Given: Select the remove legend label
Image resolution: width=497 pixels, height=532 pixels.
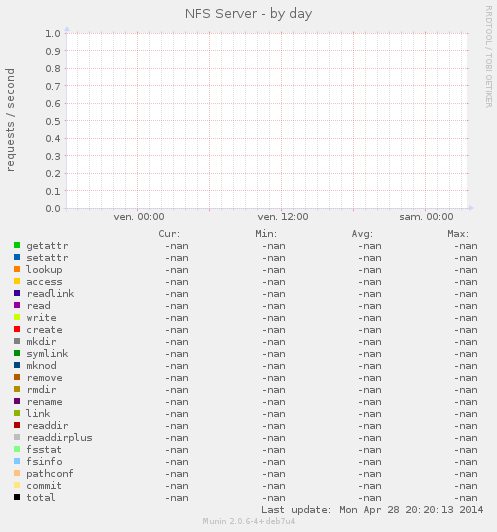Looking at the screenshot, I should tap(44, 378).
